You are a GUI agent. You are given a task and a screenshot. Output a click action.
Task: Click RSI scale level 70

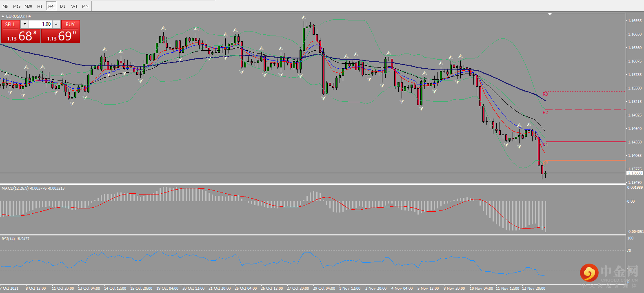pos(629,251)
